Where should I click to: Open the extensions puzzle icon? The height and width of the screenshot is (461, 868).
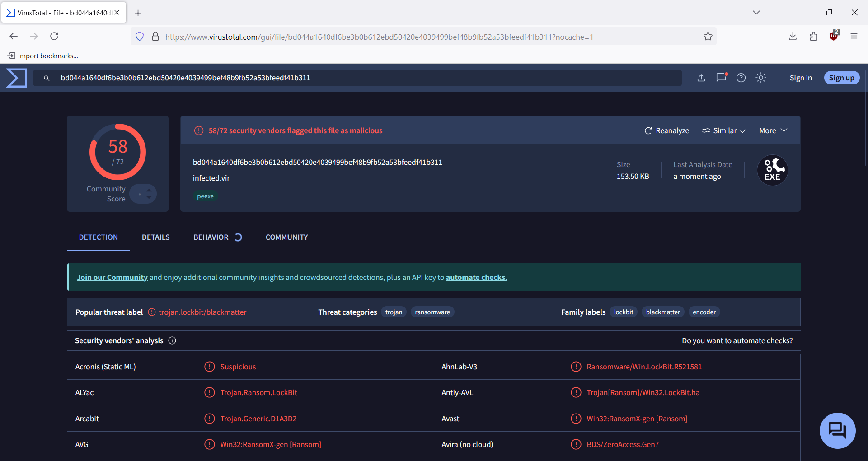pyautogui.click(x=813, y=36)
